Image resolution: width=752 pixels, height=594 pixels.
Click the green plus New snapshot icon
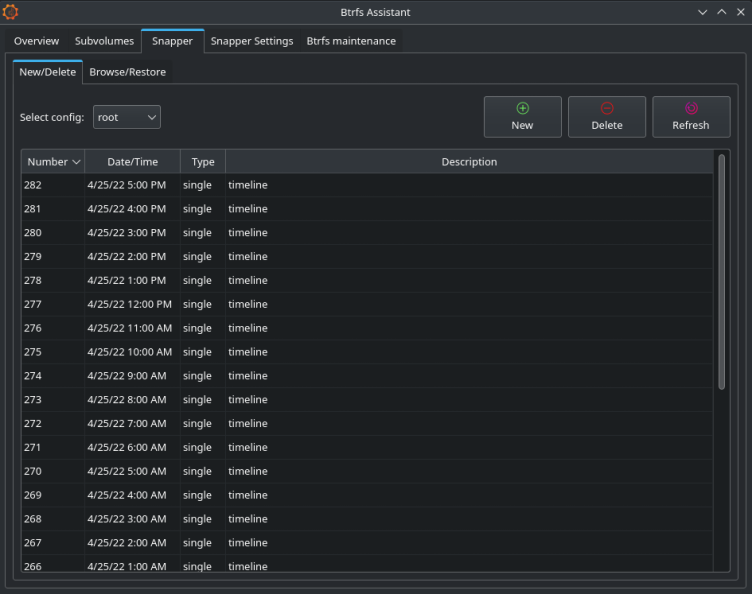pos(522,108)
